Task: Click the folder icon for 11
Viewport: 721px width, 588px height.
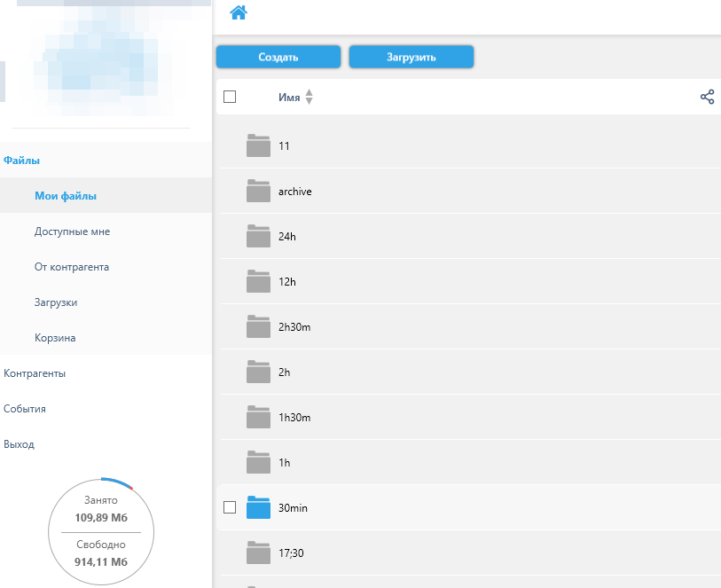Action: [258, 145]
